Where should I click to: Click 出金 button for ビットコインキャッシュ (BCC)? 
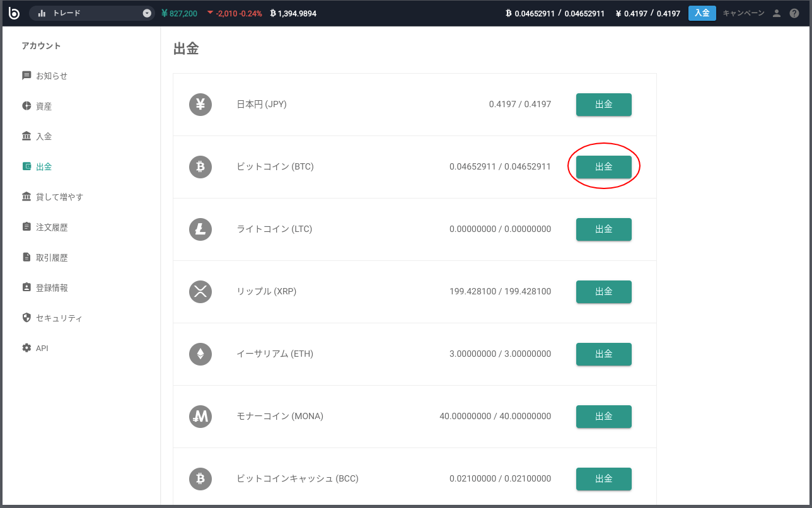click(604, 479)
